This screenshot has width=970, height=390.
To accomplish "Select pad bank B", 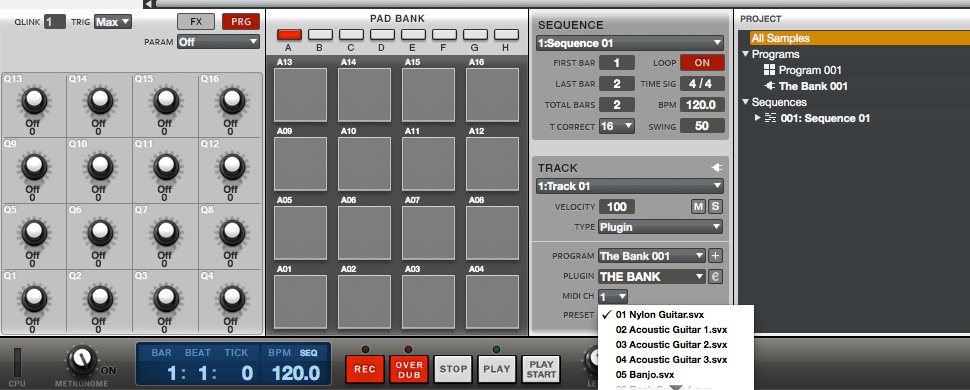I will tap(320, 35).
